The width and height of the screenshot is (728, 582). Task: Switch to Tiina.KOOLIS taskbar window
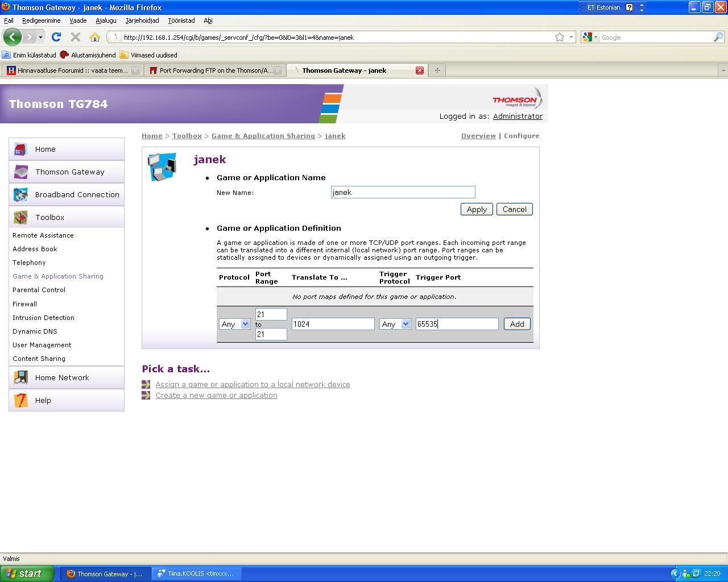tap(197, 574)
